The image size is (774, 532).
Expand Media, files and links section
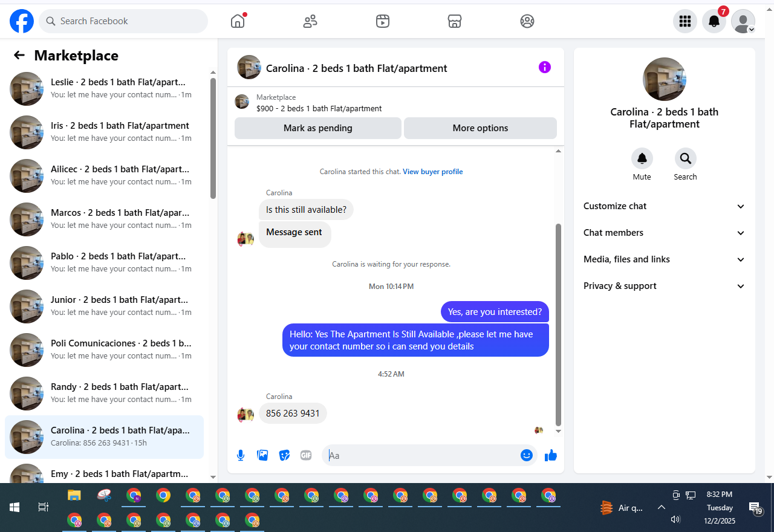(665, 259)
